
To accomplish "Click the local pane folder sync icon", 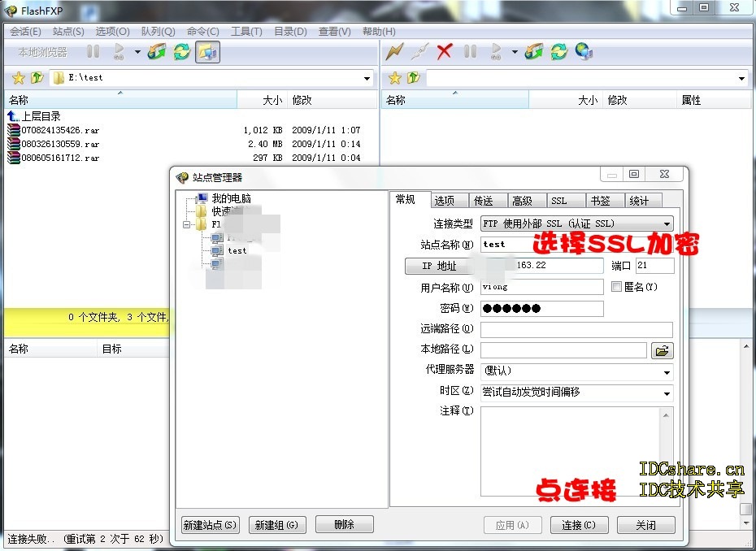I will (157, 51).
